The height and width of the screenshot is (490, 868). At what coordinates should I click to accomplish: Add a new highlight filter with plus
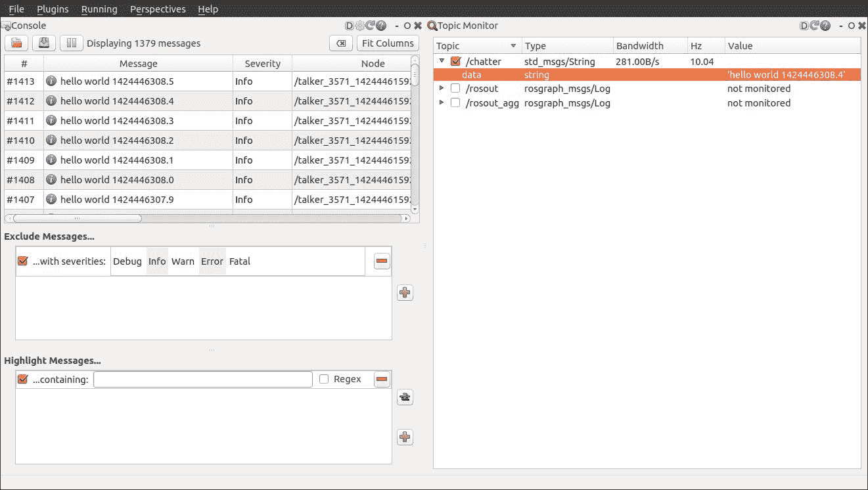click(x=405, y=437)
